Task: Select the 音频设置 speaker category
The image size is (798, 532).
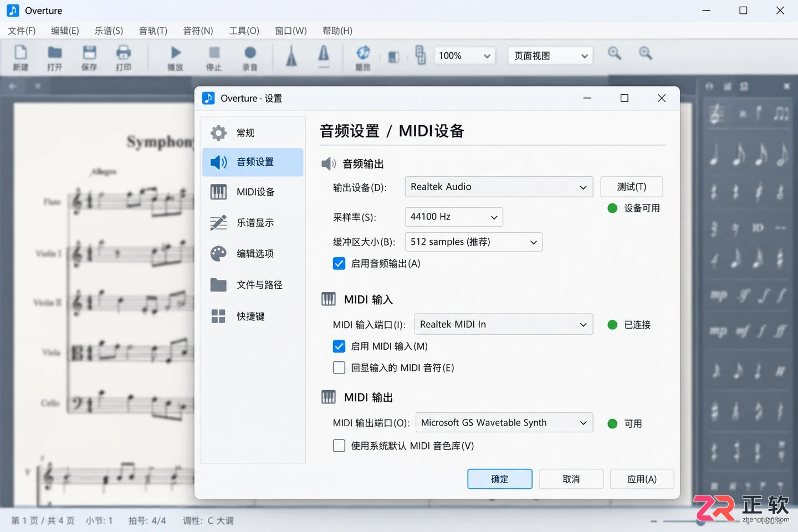Action: 253,162
